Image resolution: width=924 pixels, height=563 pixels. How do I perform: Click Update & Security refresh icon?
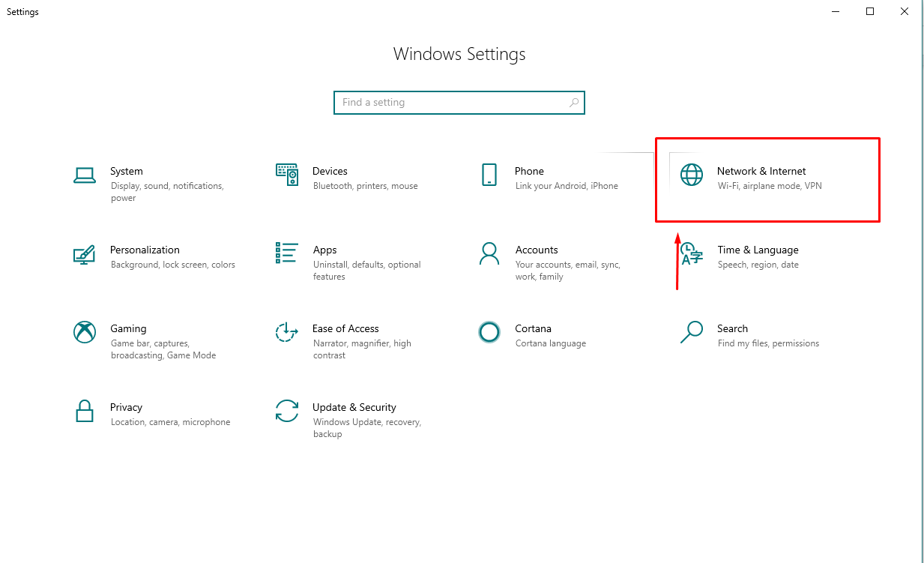coord(287,411)
